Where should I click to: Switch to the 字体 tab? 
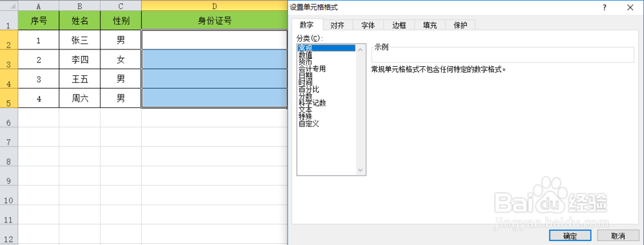[x=368, y=25]
